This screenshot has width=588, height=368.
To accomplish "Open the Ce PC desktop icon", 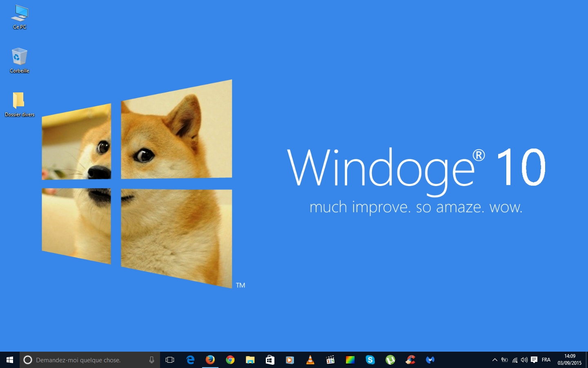I will tap(20, 17).
